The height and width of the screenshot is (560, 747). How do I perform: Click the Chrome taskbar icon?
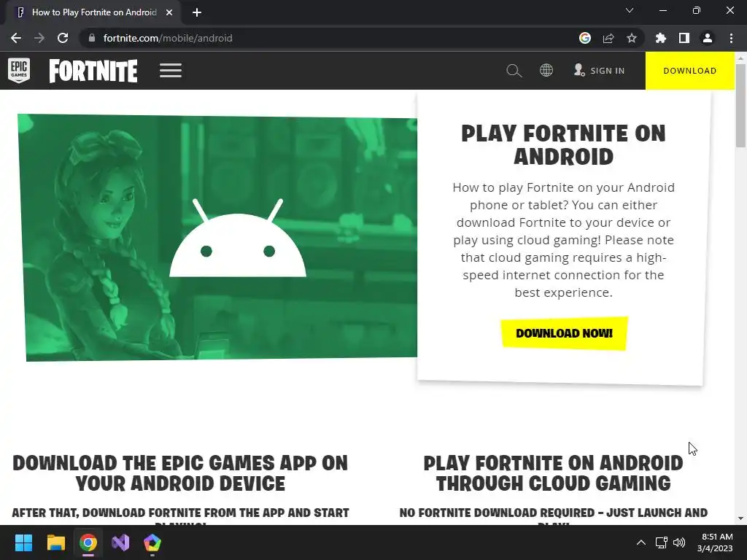pyautogui.click(x=88, y=542)
